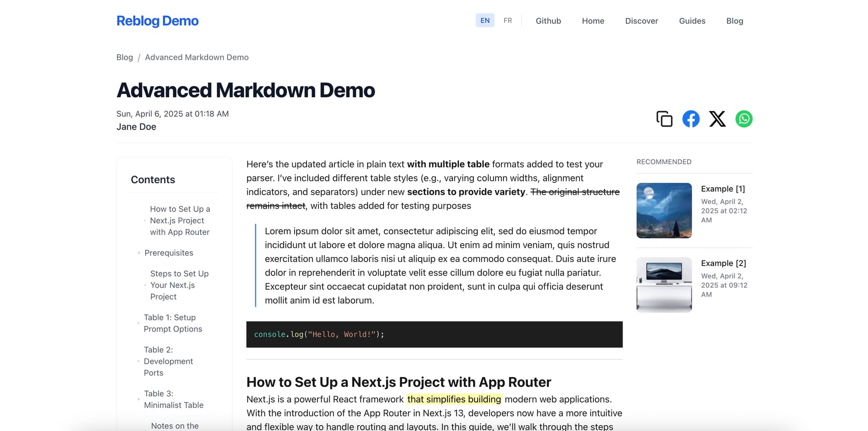Open the Guides page
Screen dimensions: 868x431
pos(692,21)
